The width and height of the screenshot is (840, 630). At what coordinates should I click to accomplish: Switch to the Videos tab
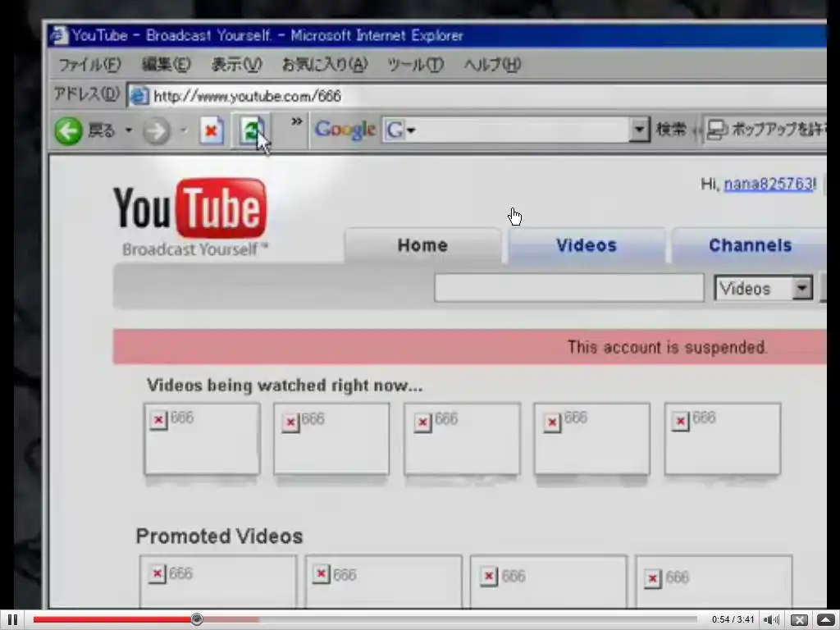tap(586, 245)
